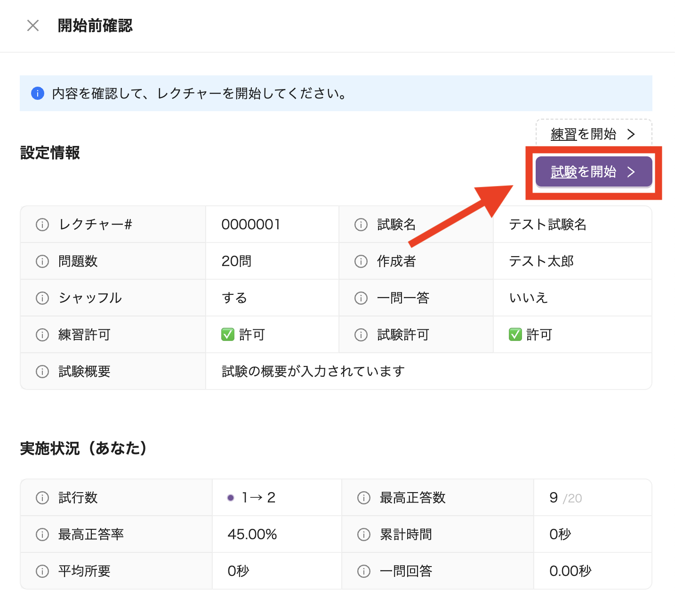
Task: Click the info icon beside 一問一答
Action: [x=361, y=298]
